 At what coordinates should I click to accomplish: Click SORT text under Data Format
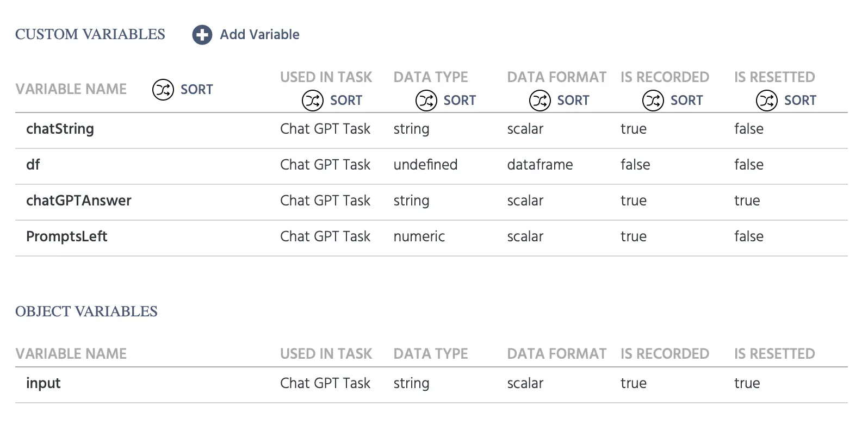(573, 101)
